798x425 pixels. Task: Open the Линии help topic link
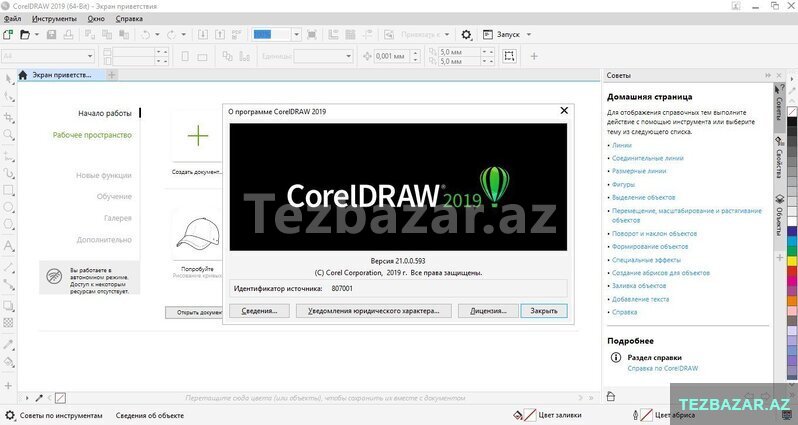coord(621,145)
